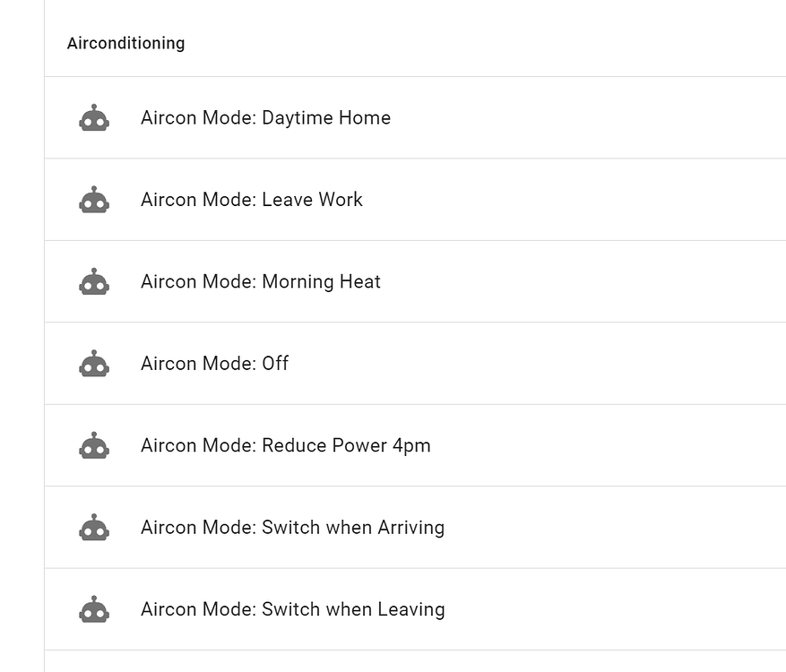This screenshot has width=786, height=672.
Task: Click the robot icon beside Daytime Home
Action: [x=94, y=117]
